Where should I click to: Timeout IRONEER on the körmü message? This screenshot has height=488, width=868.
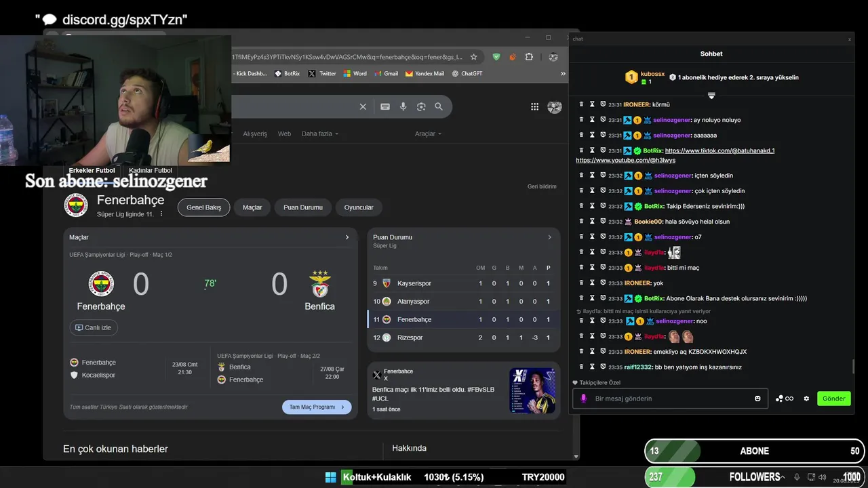[592, 104]
